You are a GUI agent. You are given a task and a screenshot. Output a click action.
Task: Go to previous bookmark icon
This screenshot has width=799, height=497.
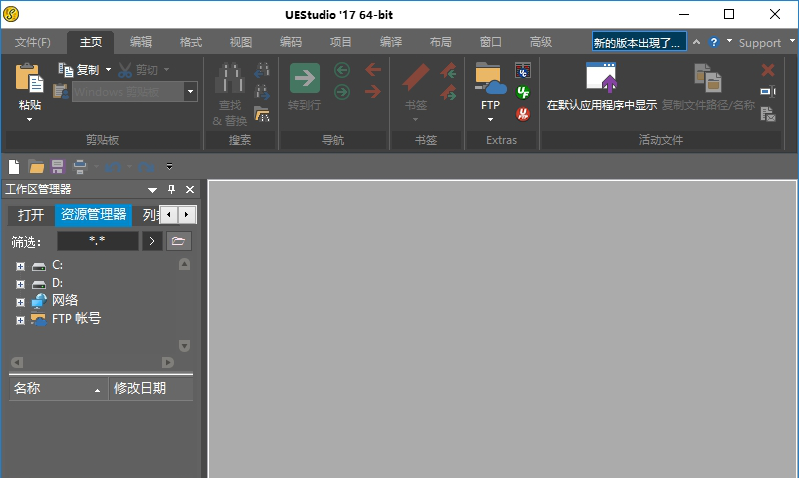tap(448, 70)
